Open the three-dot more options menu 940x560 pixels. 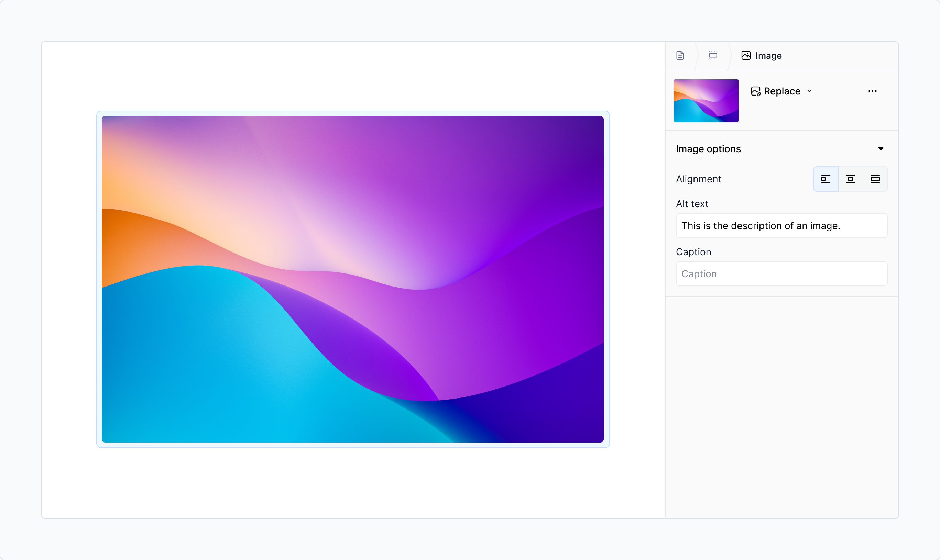coord(872,91)
